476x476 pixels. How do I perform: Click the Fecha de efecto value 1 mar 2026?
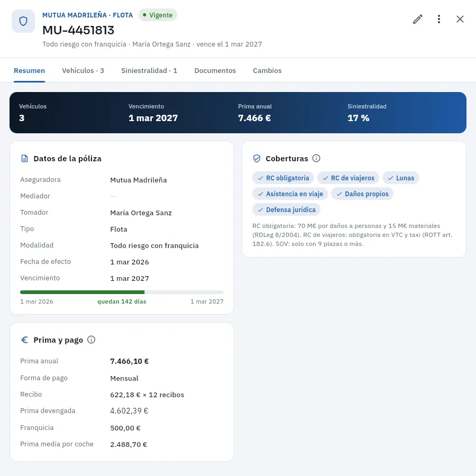pyautogui.click(x=130, y=262)
